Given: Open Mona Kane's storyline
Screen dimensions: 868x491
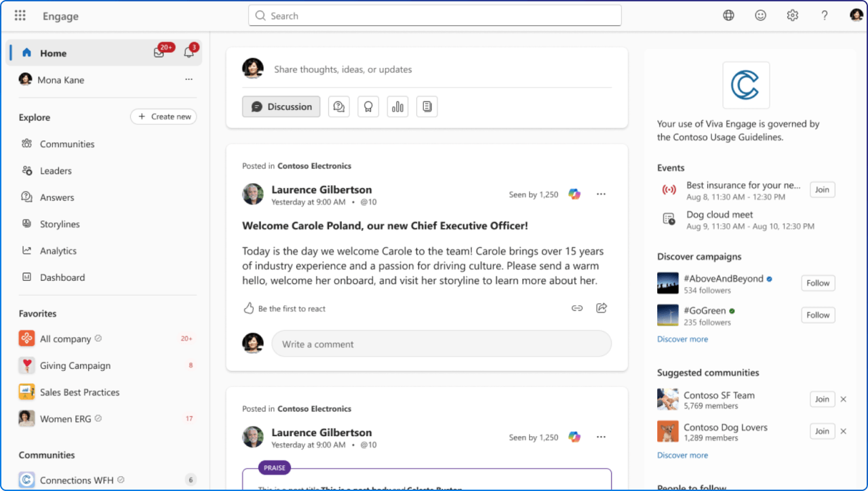Looking at the screenshot, I should point(61,80).
